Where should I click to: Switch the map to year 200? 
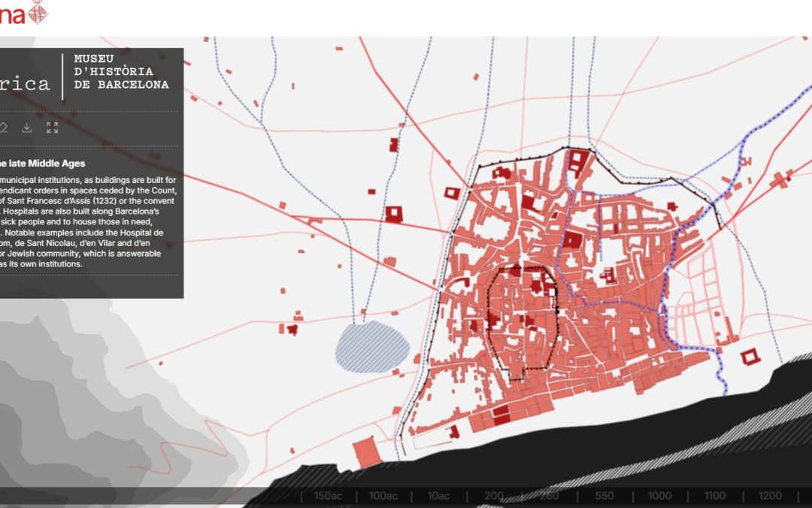click(x=494, y=496)
